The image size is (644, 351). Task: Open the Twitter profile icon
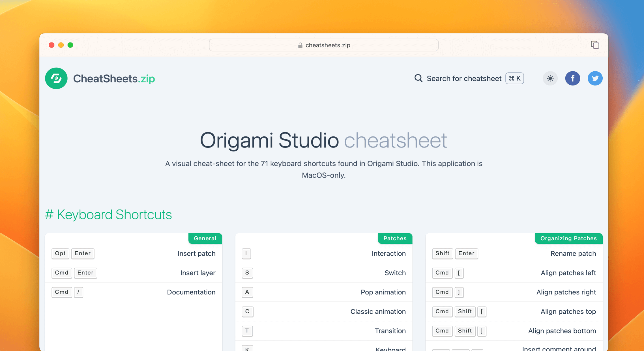click(595, 78)
